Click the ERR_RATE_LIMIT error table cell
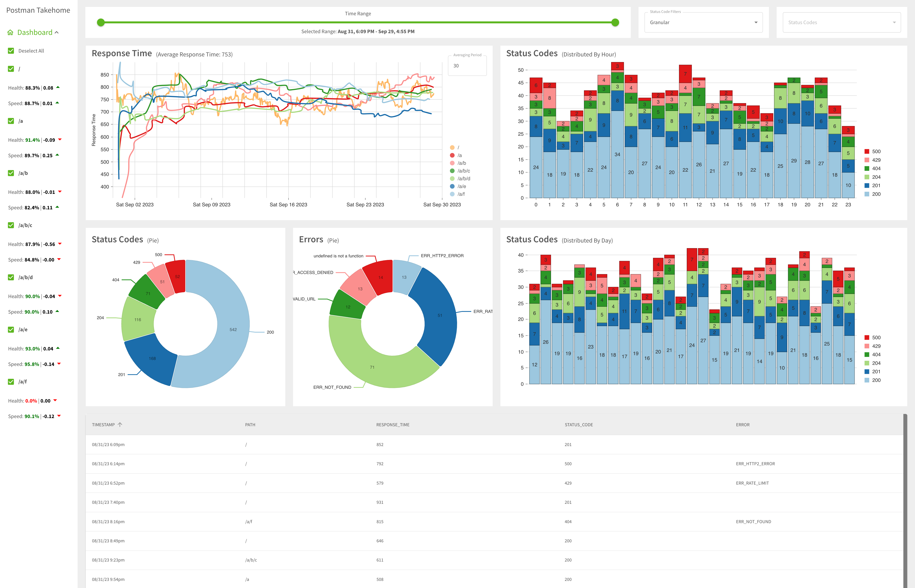 tap(752, 483)
